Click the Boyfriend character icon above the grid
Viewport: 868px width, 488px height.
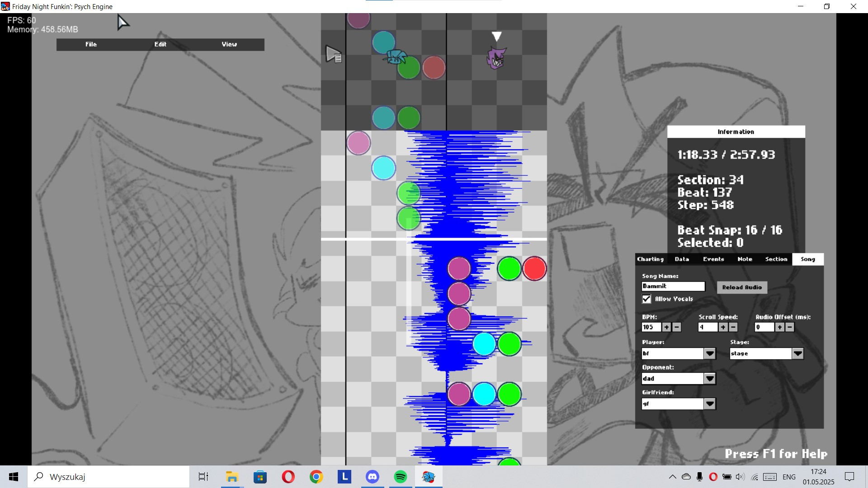pyautogui.click(x=396, y=57)
